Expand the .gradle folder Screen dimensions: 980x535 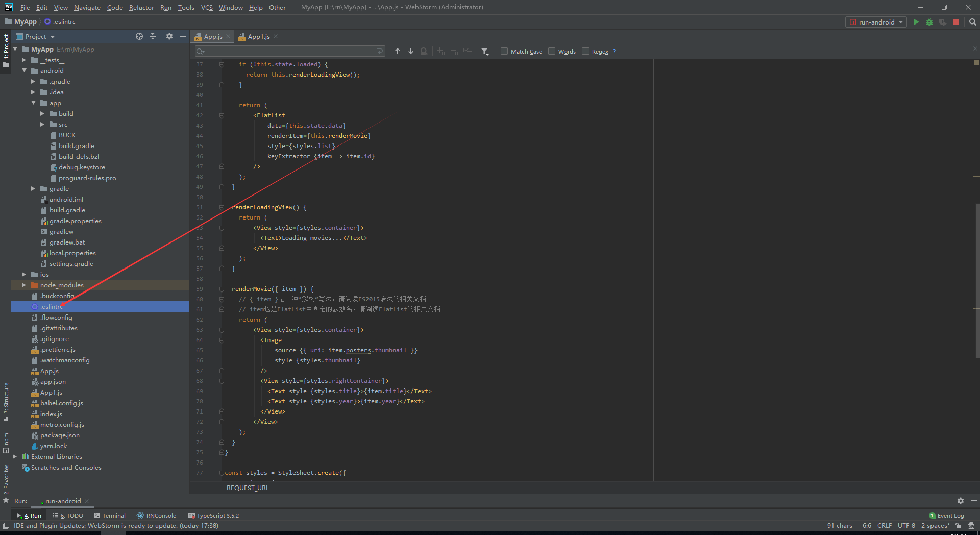click(33, 81)
